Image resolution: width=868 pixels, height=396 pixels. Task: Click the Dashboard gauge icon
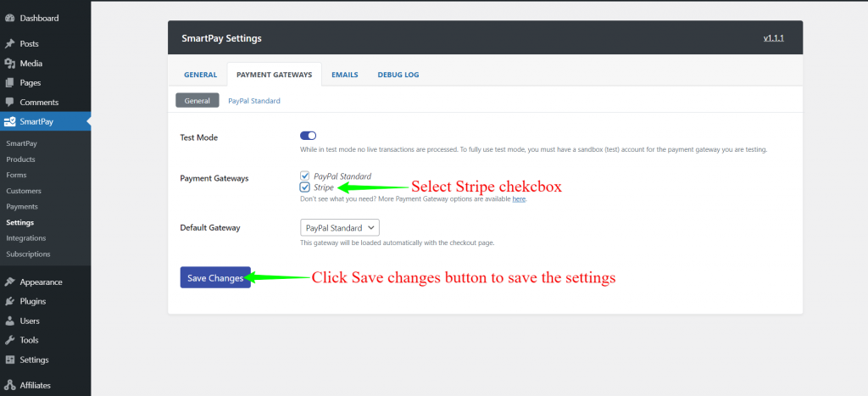(x=9, y=19)
